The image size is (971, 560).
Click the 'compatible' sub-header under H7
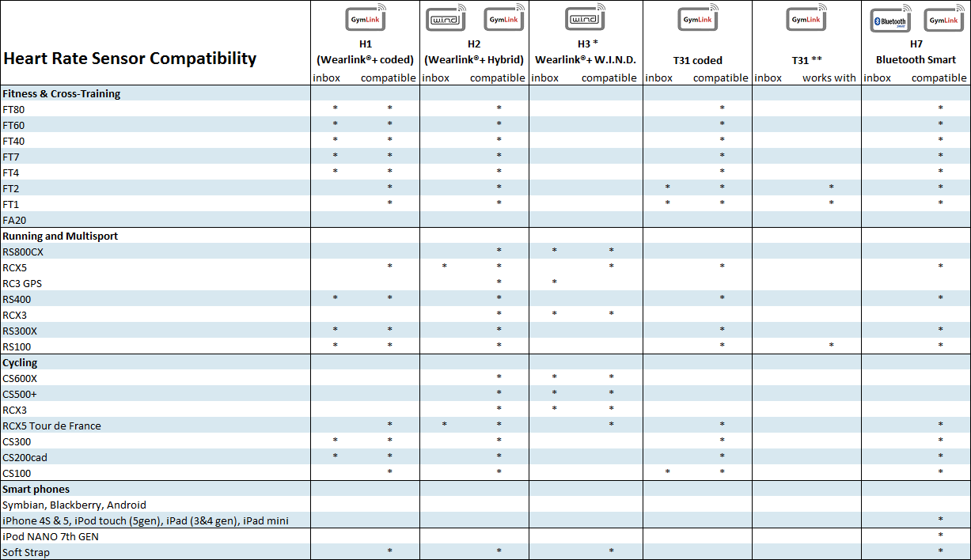pos(939,78)
